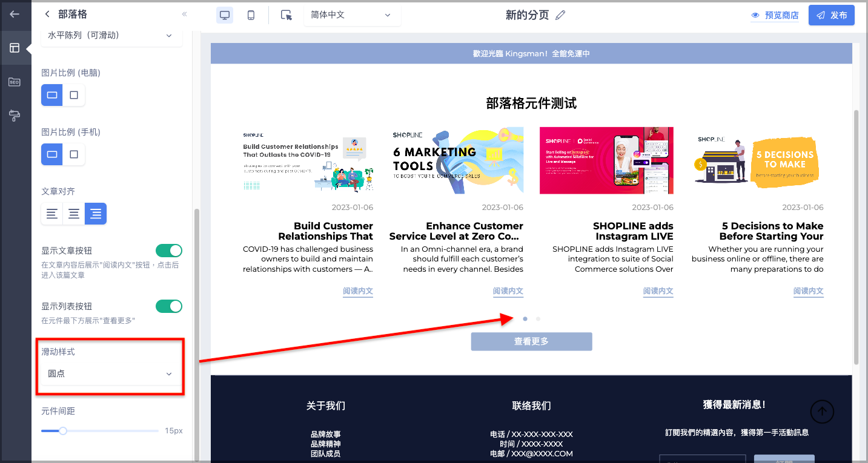Open the 6 Marketing Tools article thumbnail
The height and width of the screenshot is (463, 868).
(458, 160)
